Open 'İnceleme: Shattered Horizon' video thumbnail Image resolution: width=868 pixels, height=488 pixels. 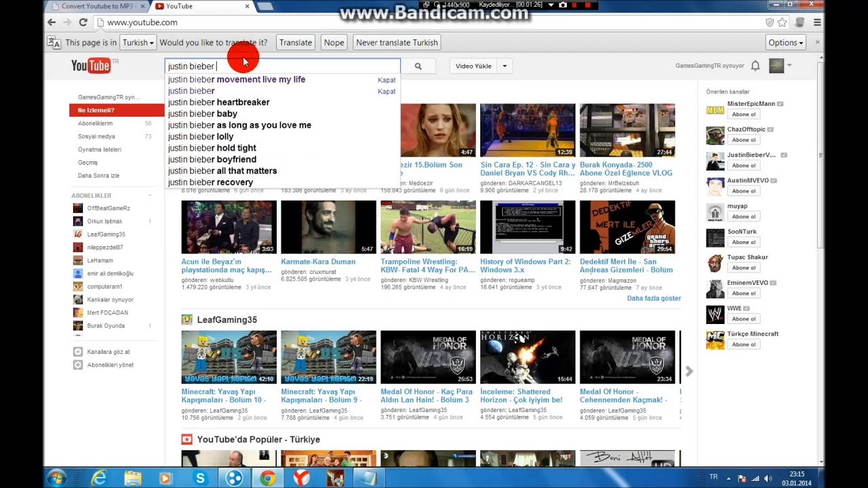coord(528,357)
